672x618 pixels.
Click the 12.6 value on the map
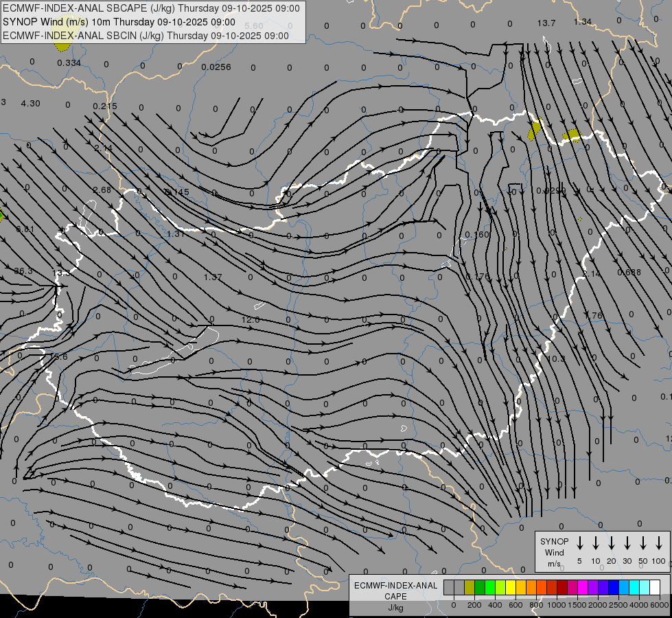pyautogui.click(x=251, y=319)
